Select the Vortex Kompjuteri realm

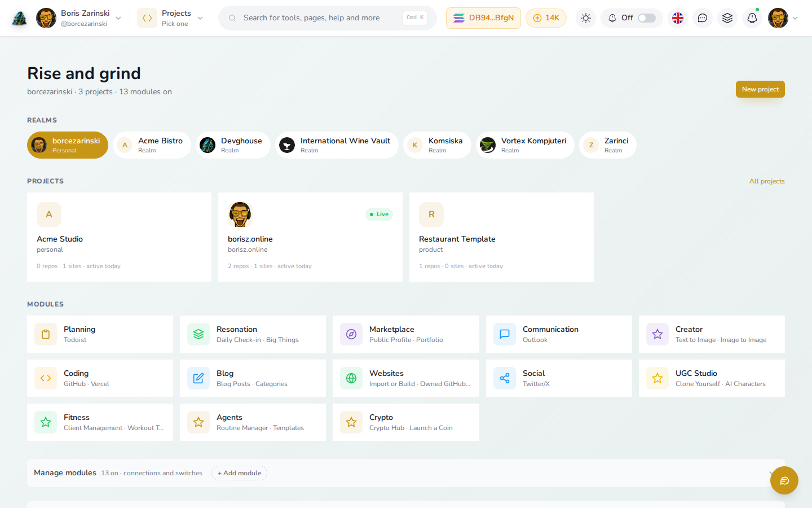525,145
